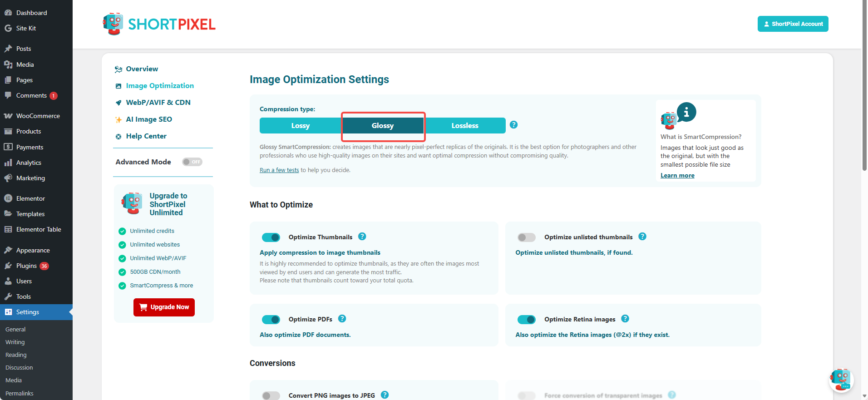868x400 pixels.
Task: Click the WooCommerce logo icon
Action: [8, 116]
